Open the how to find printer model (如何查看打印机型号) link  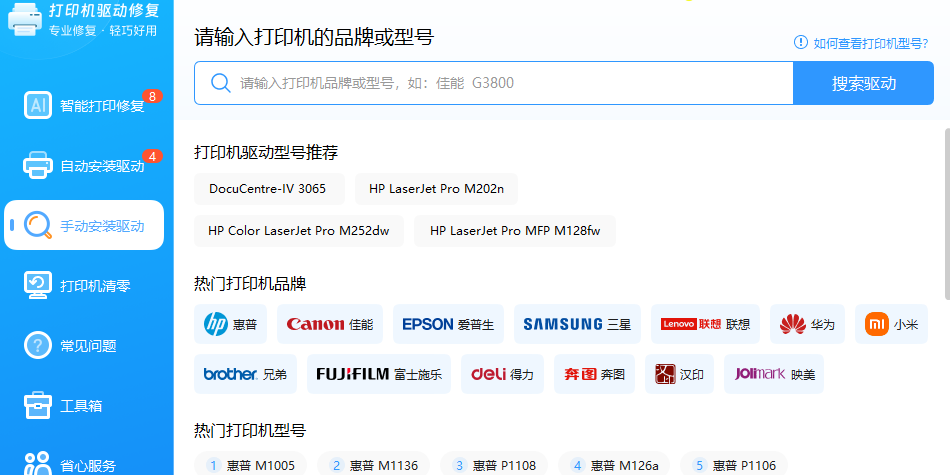[861, 43]
